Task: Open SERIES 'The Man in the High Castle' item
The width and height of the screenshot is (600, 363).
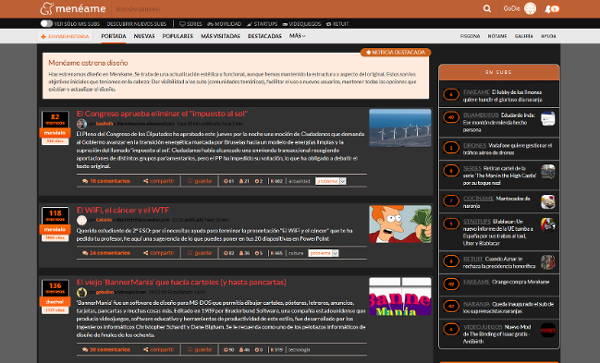Action: tap(499, 175)
